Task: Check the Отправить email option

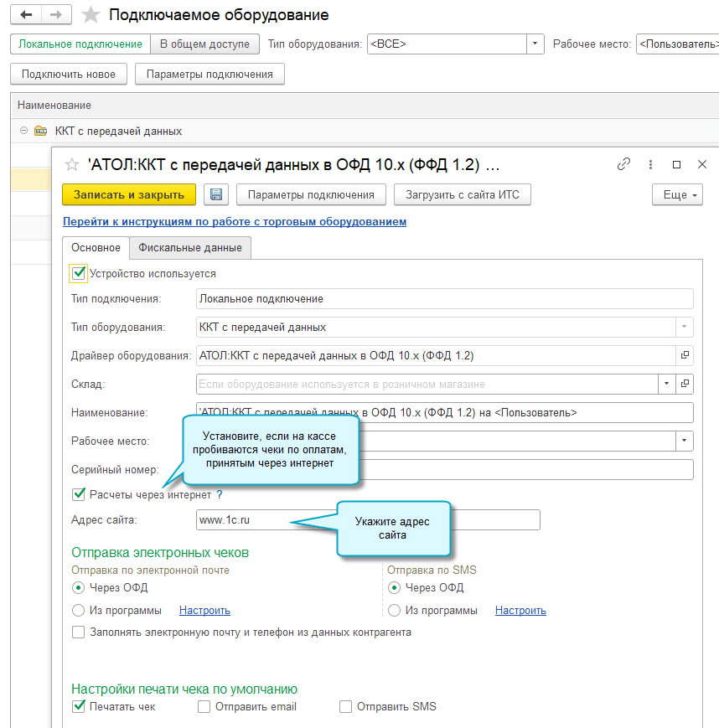Action: click(204, 706)
